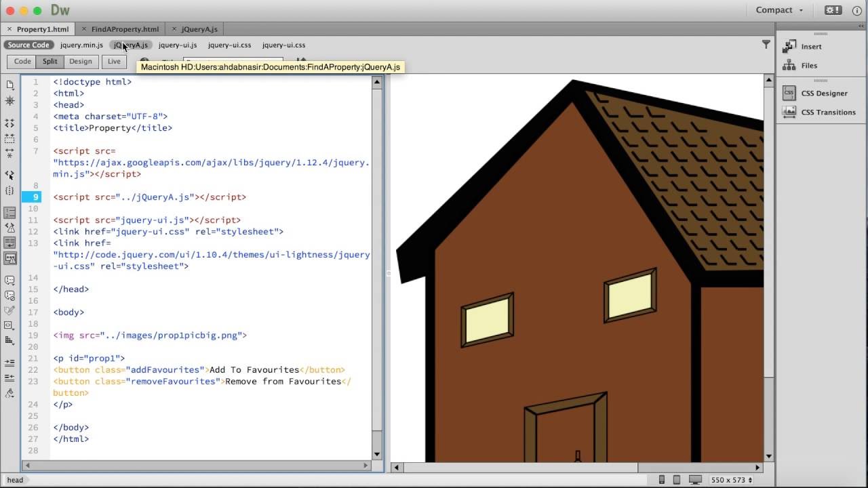This screenshot has height=488, width=868.
Task: Open the Recent Snippets icon
Action: [10, 325]
